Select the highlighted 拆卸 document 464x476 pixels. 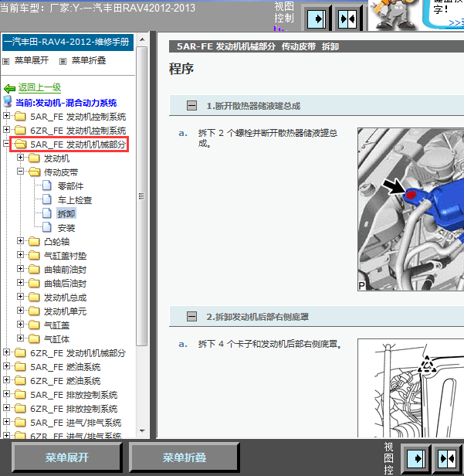click(x=66, y=214)
